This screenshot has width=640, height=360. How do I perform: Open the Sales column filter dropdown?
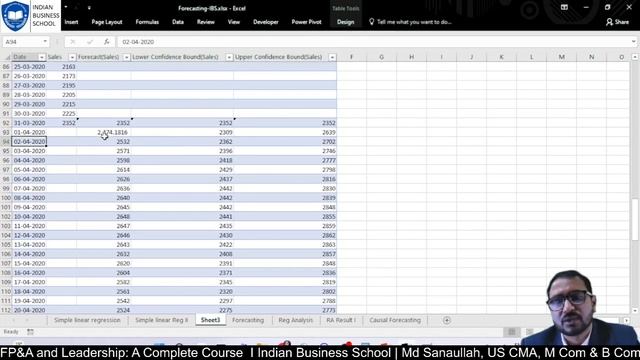72,57
